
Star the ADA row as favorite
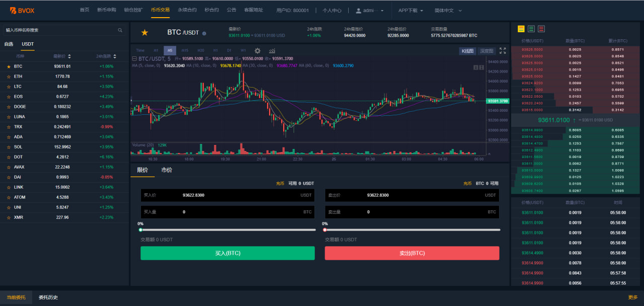point(9,137)
